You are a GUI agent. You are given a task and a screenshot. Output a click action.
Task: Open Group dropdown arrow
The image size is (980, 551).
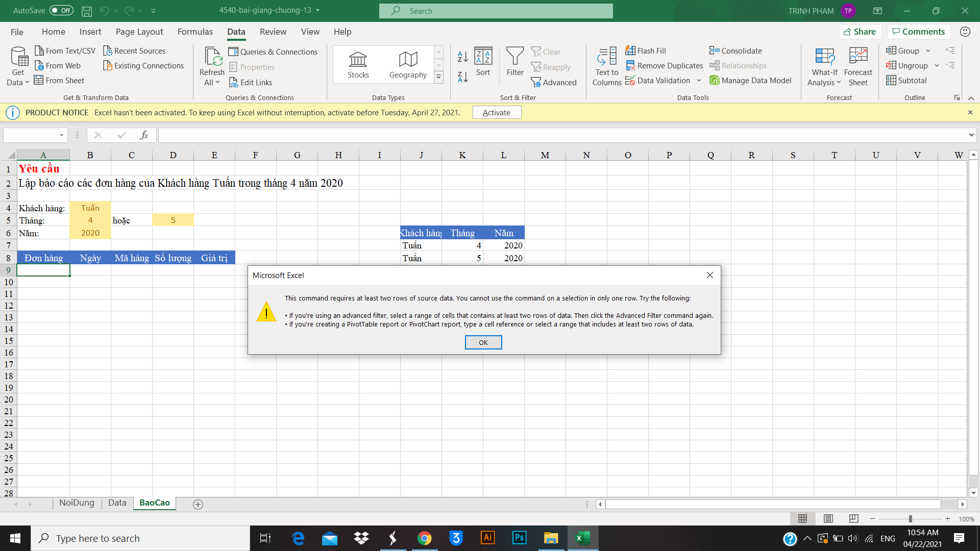pyautogui.click(x=928, y=51)
